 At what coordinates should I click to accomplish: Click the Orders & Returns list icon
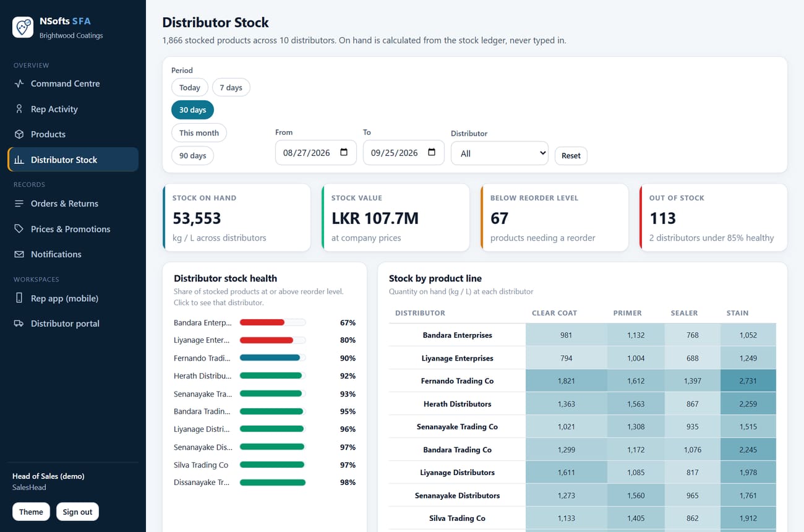(x=19, y=204)
